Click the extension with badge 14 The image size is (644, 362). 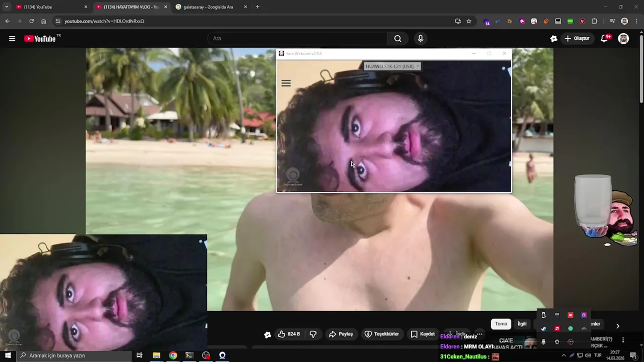[486, 22]
